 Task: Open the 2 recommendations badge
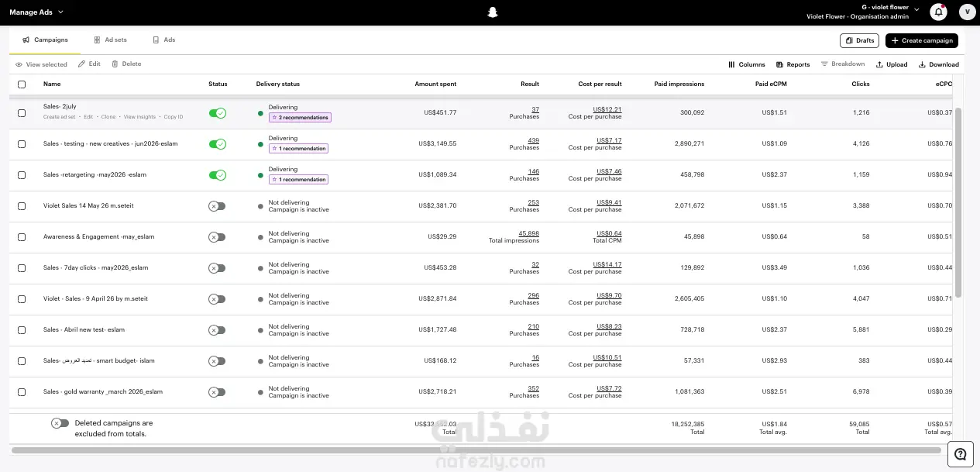click(299, 118)
